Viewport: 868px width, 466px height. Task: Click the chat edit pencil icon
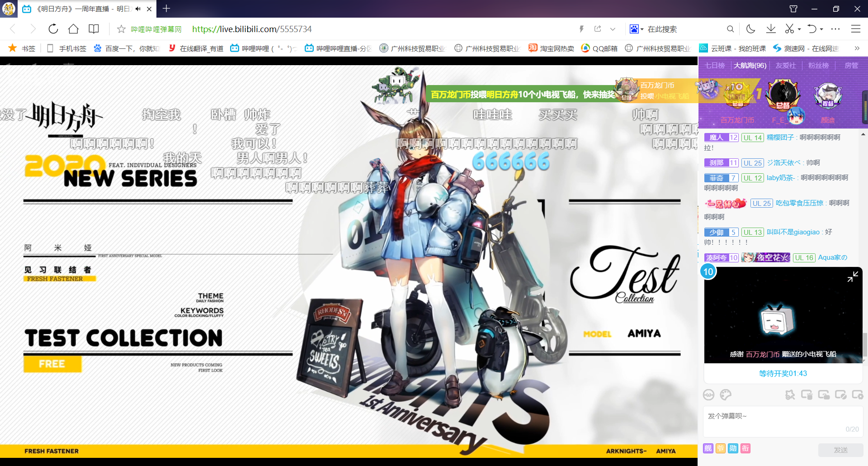[840, 395]
